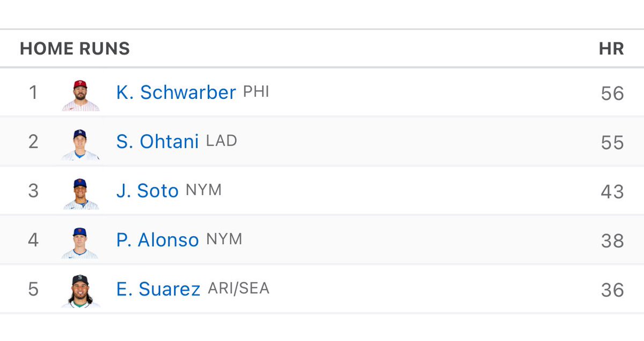The image size is (644, 341).
Task: Click the LAD team abbreviation
Action: [x=222, y=141]
